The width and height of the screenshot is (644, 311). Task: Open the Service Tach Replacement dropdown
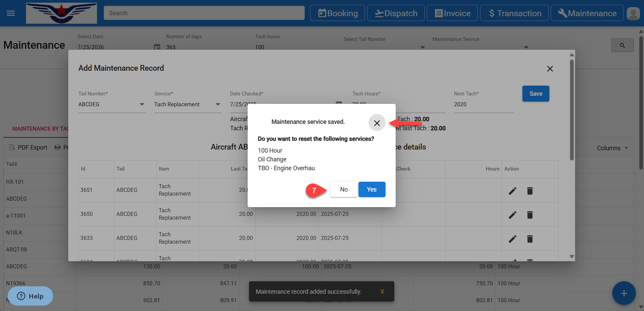pos(218,105)
